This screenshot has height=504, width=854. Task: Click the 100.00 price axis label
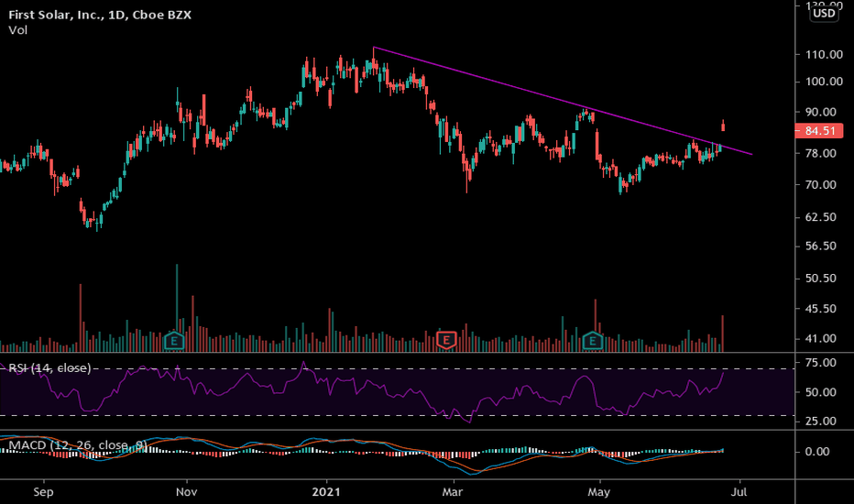click(x=824, y=82)
